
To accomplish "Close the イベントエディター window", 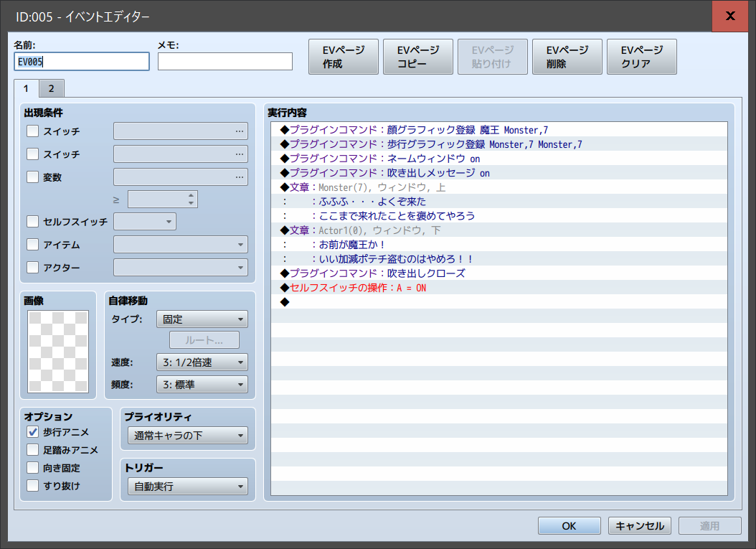I will 730,16.
